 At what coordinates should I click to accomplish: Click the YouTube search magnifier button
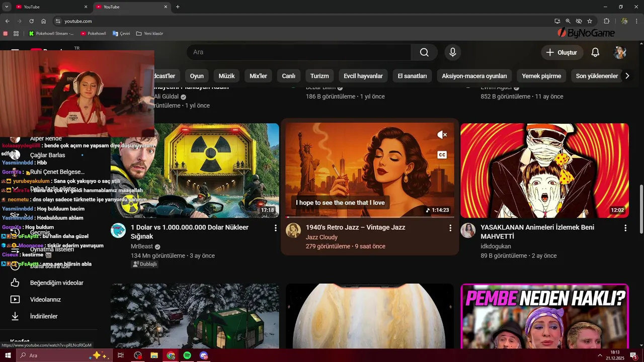(424, 52)
